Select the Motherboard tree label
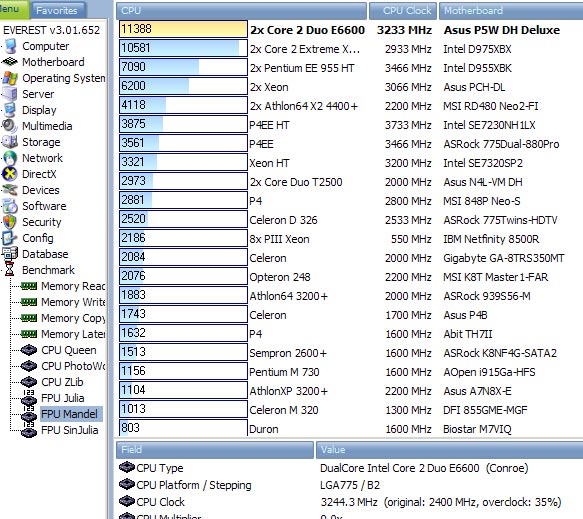The image size is (583, 519). (x=53, y=62)
